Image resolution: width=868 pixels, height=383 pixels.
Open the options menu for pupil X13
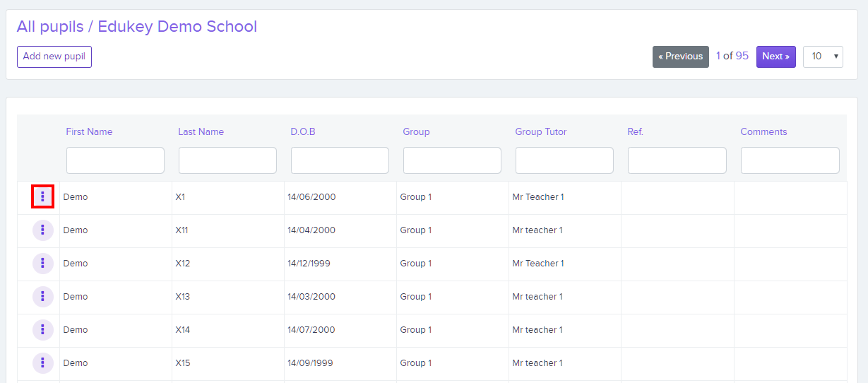43,297
